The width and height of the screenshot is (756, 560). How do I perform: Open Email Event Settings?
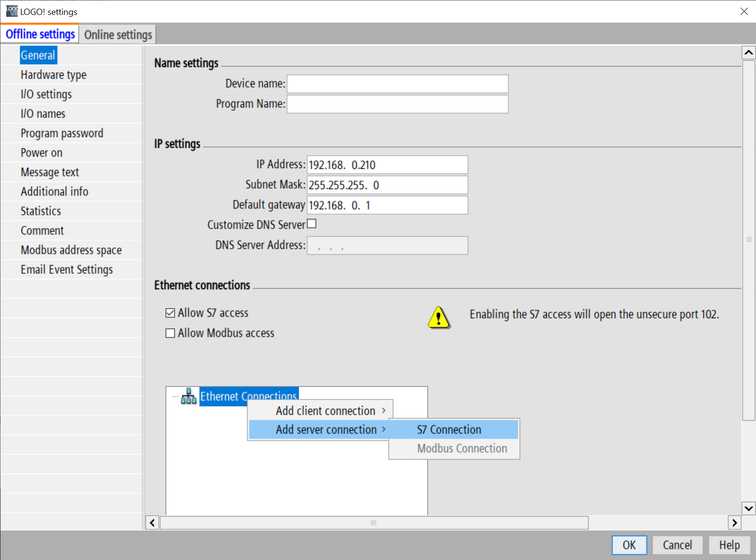(x=67, y=270)
